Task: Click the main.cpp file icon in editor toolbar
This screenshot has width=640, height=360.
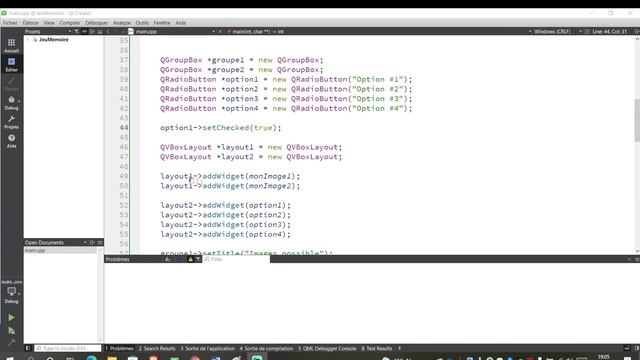Action: (131, 31)
